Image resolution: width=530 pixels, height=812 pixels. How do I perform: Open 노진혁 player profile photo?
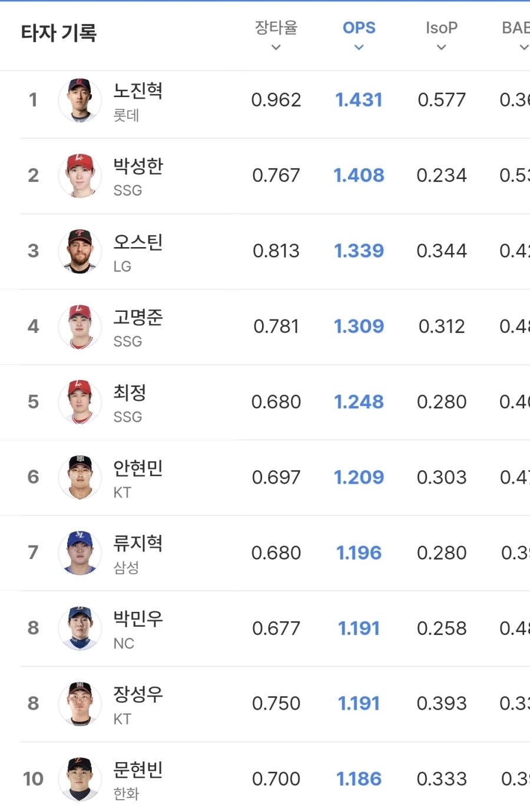[x=80, y=100]
